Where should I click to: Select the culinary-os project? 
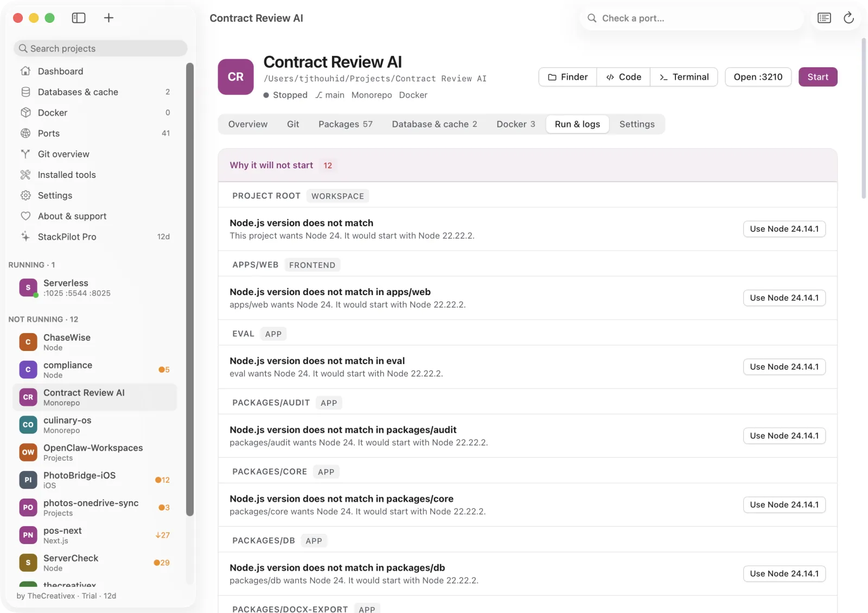tap(95, 425)
